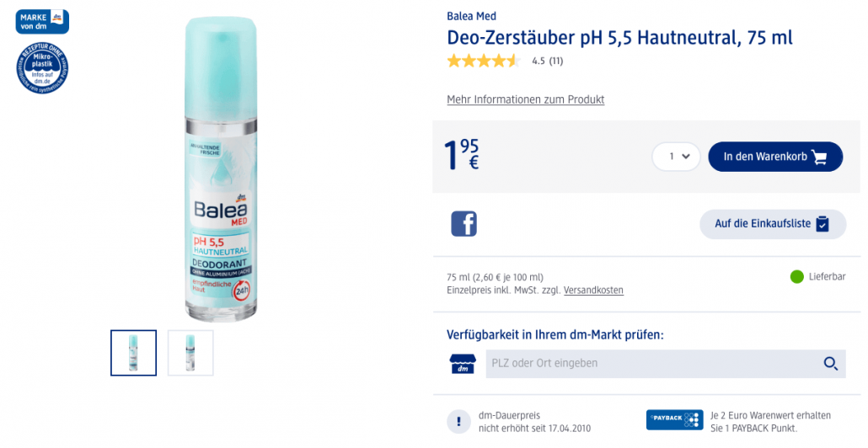The image size is (868, 448).
Task: Click the Facebook share icon
Action: [x=463, y=224]
